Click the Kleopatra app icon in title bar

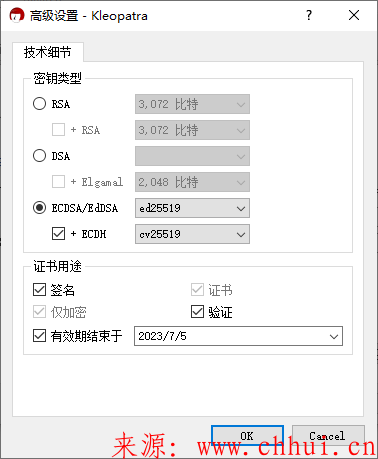[x=17, y=15]
